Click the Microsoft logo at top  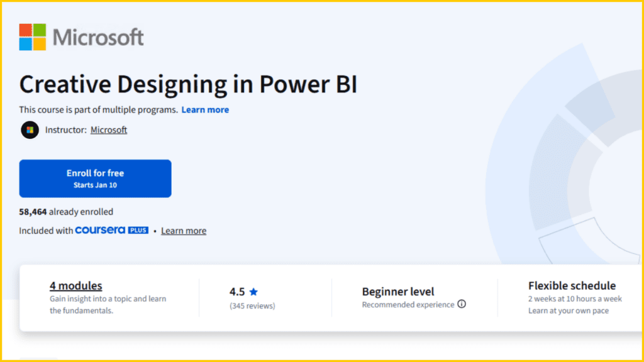81,37
